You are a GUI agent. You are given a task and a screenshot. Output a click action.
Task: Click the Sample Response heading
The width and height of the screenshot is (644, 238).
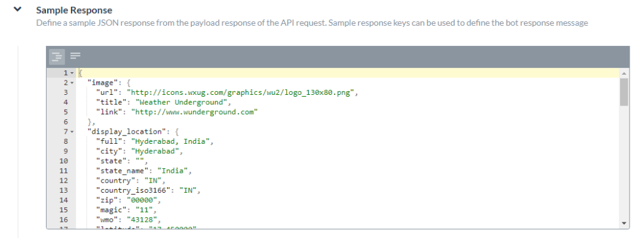tap(74, 10)
